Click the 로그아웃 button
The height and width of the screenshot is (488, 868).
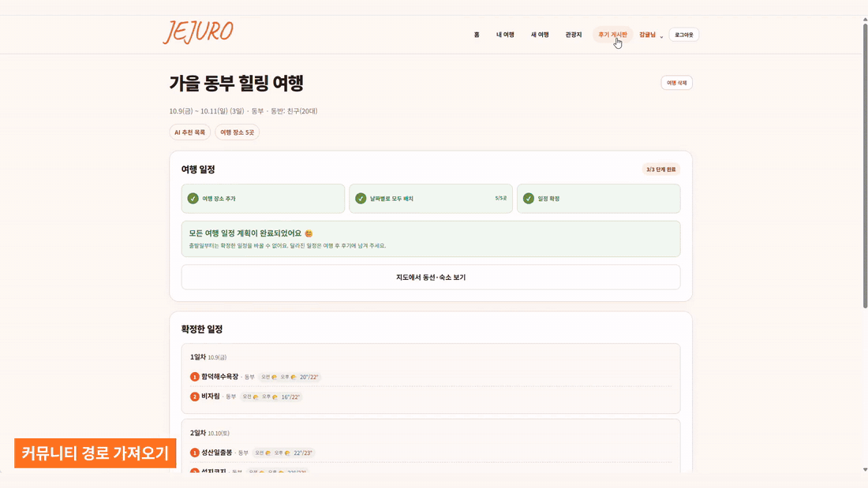(683, 35)
